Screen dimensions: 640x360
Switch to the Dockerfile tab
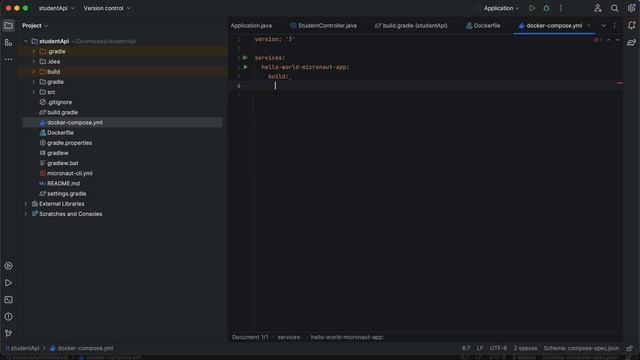(483, 25)
